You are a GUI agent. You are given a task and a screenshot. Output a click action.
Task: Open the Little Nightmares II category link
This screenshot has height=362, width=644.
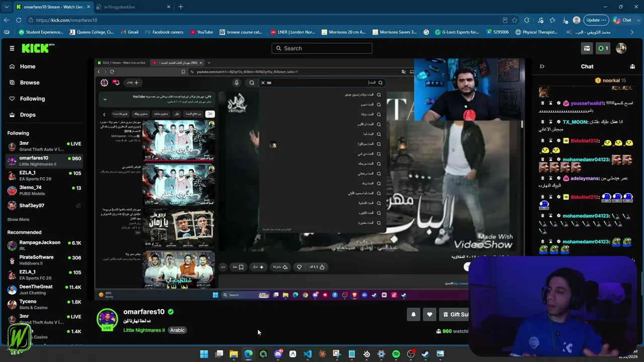[144, 330]
